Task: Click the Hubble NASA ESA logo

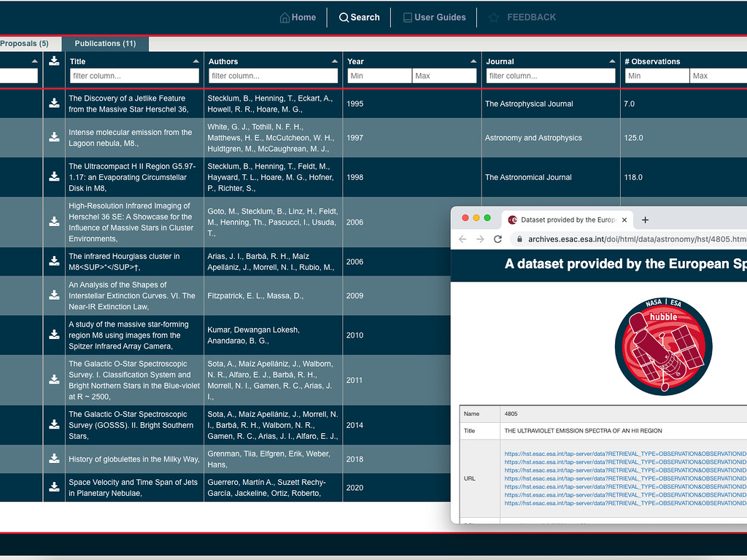Action: 664,346
